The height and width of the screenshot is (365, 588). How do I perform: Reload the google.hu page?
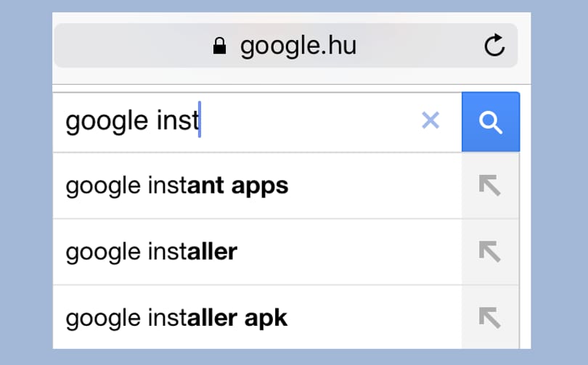(494, 45)
